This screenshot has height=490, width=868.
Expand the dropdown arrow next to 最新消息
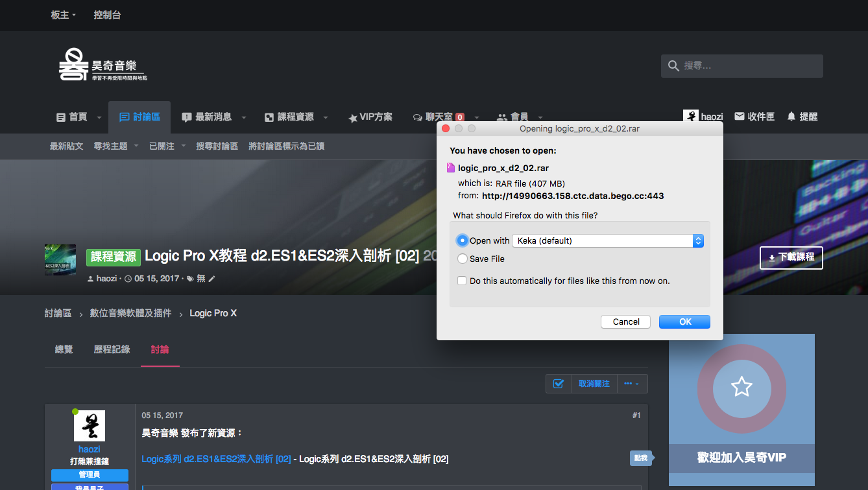[x=244, y=118]
